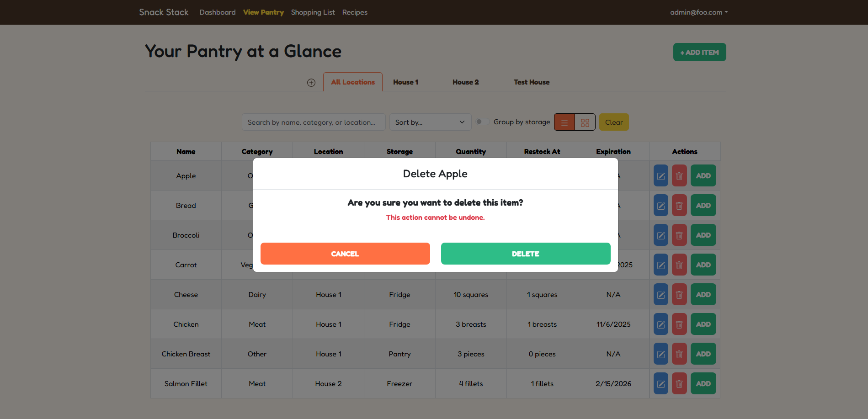Switch to the House 2 tab
The height and width of the screenshot is (419, 868).
coord(465,82)
